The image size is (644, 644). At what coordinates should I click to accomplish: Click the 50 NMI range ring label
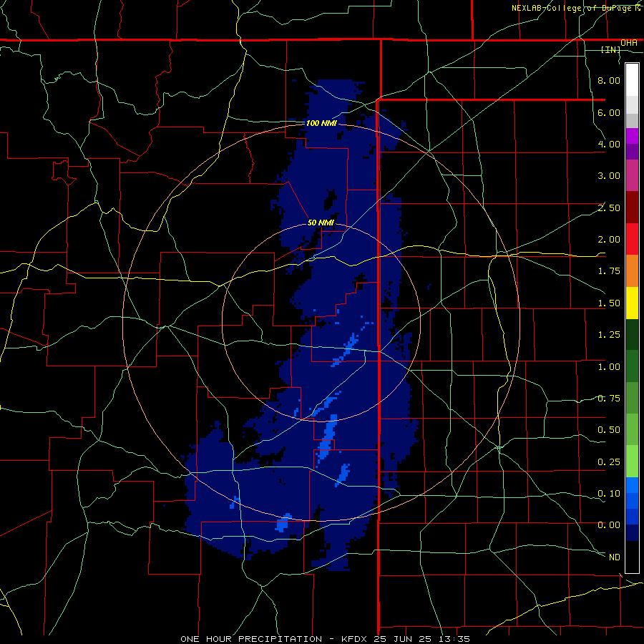coord(321,223)
